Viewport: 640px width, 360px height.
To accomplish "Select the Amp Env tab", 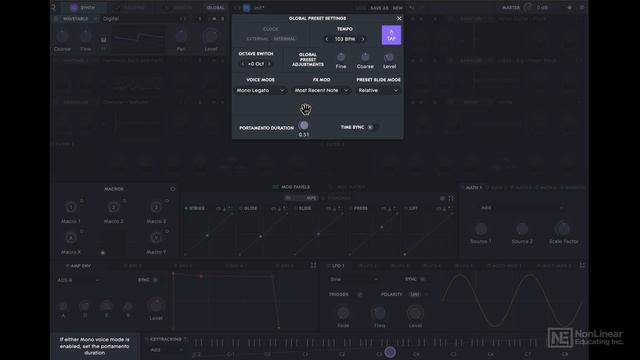I will click(x=78, y=266).
